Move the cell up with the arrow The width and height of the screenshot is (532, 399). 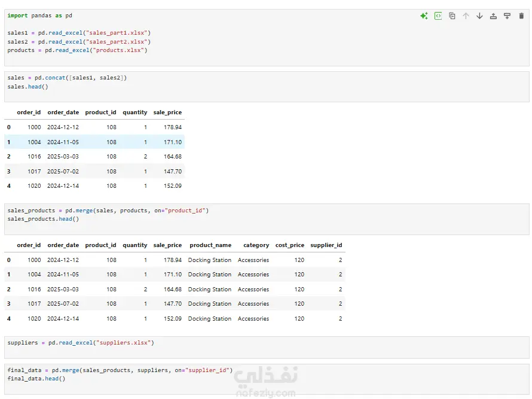pyautogui.click(x=466, y=16)
